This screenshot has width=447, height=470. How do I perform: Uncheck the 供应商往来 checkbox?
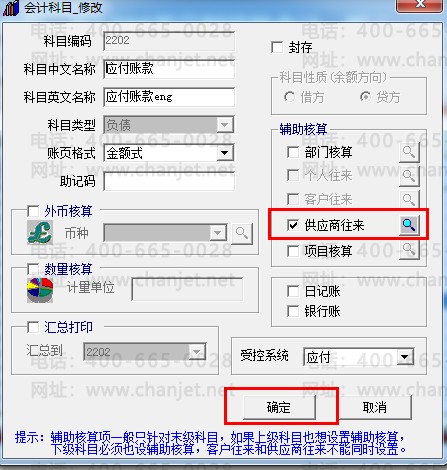click(x=293, y=225)
